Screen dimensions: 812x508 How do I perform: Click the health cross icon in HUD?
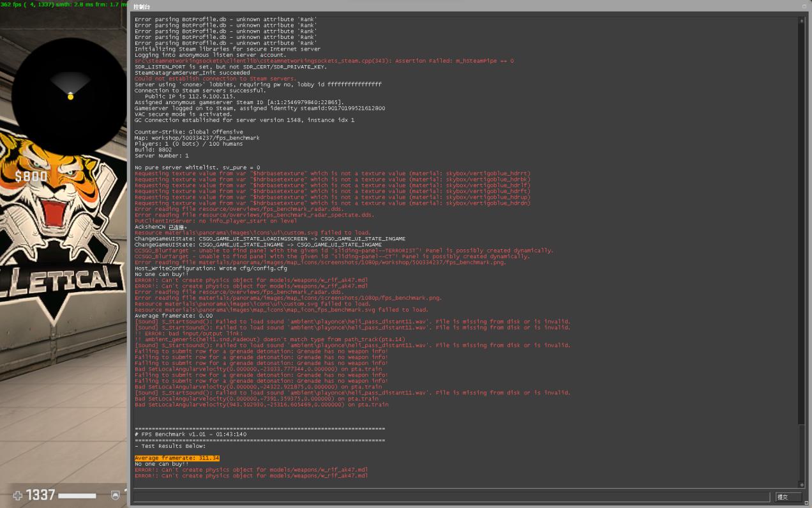pyautogui.click(x=18, y=495)
